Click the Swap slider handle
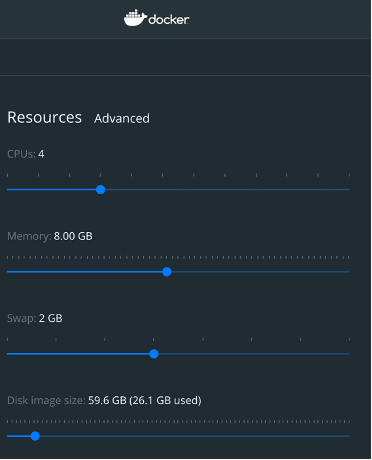 [154, 354]
